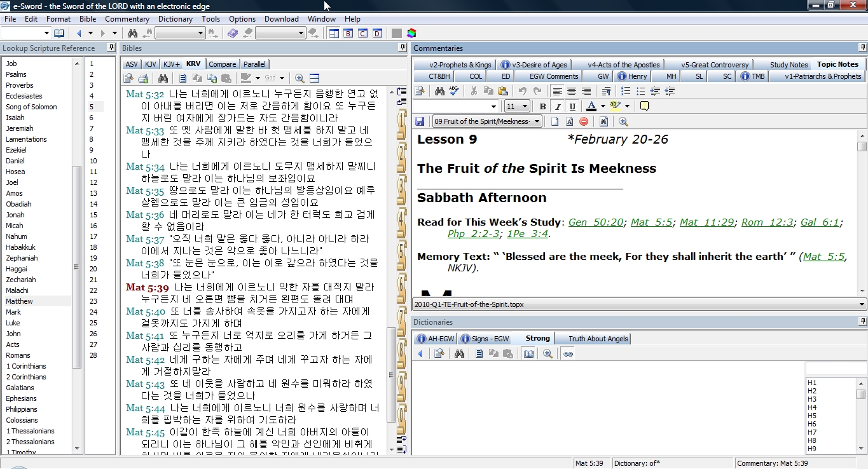Click the save floppy disk icon for topic notes

coord(420,121)
